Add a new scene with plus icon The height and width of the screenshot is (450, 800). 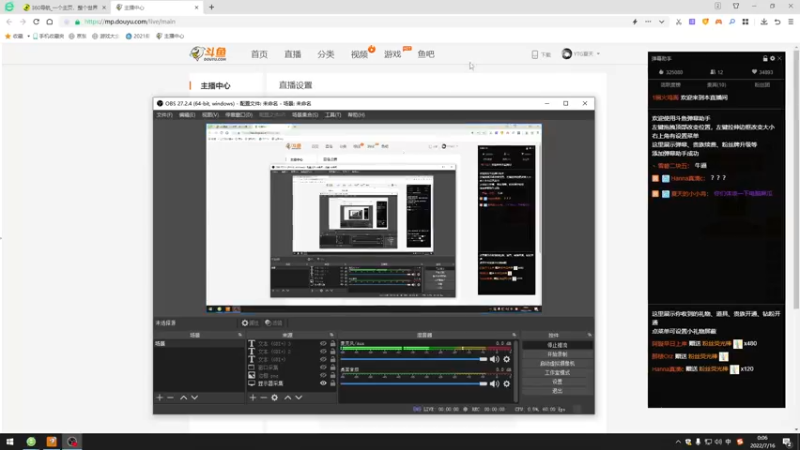pos(160,397)
